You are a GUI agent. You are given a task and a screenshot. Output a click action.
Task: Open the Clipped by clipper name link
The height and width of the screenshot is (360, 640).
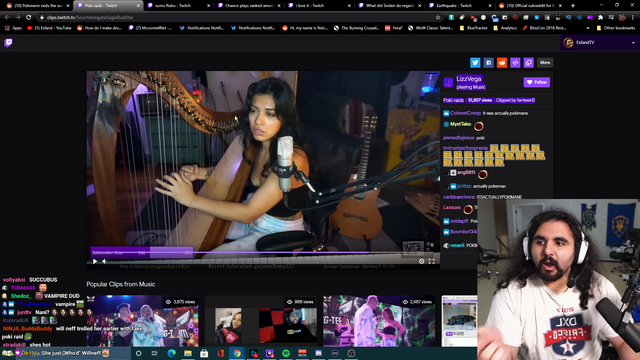point(515,100)
